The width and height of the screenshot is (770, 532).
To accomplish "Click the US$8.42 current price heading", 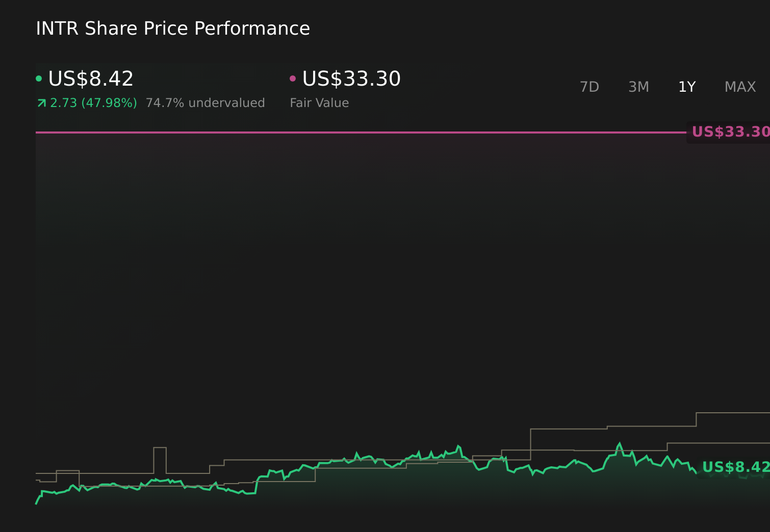I will tap(91, 79).
